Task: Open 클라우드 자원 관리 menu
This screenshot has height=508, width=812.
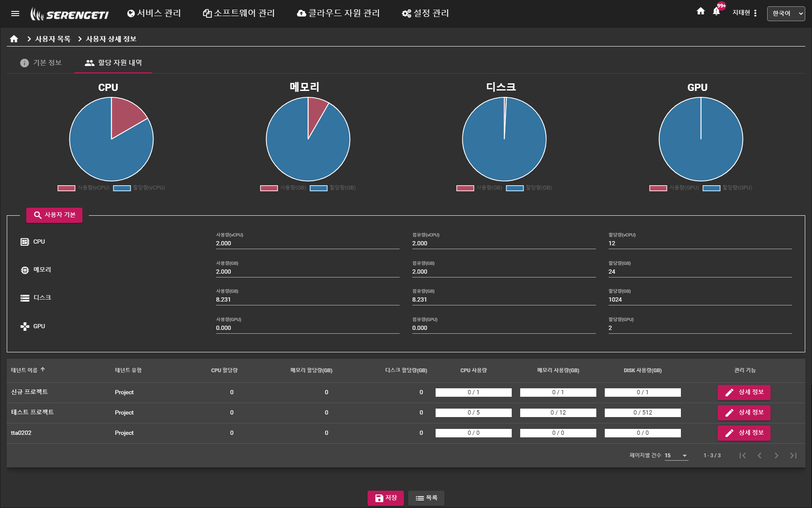Action: pos(338,14)
